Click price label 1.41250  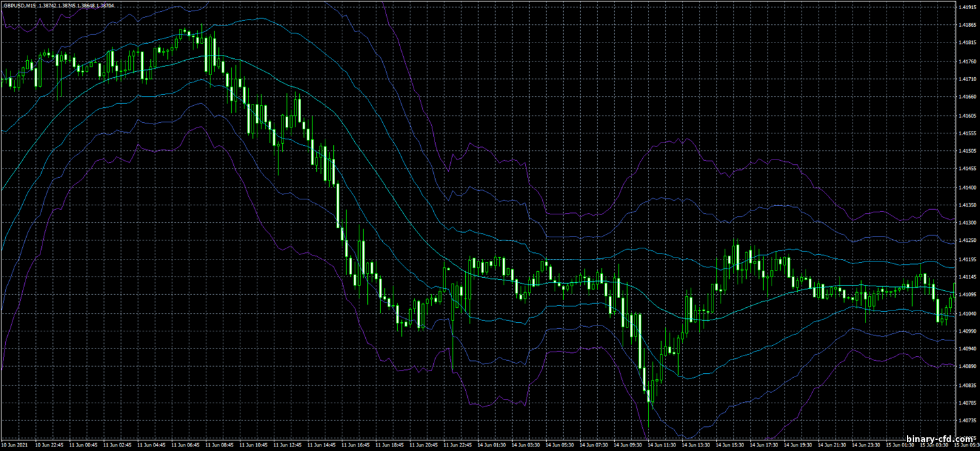pos(968,241)
